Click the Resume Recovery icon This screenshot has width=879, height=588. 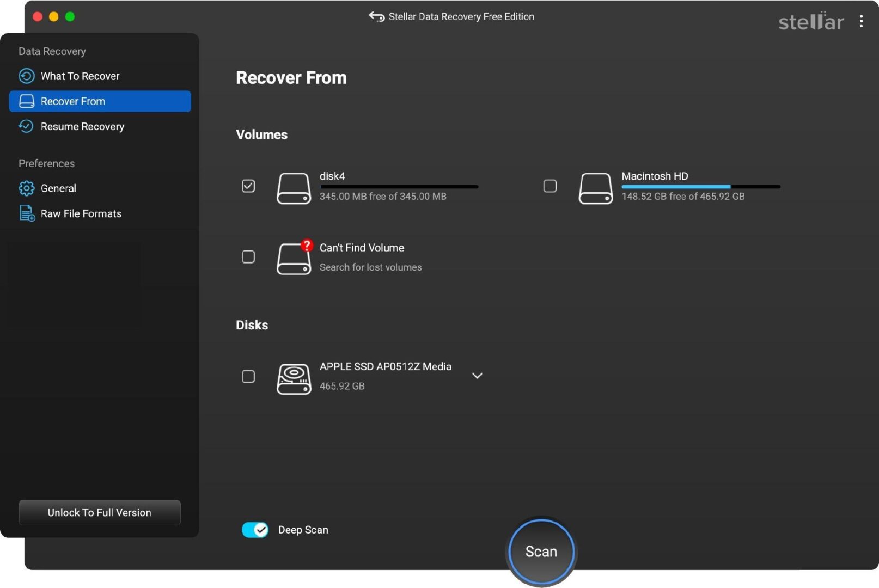[26, 126]
